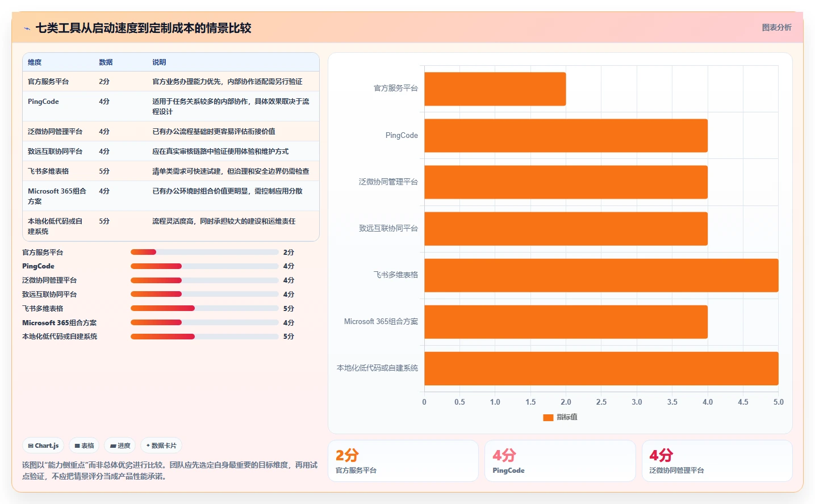Click the 5.0 tick on the chart x-axis
815x504 pixels.
coord(779,402)
